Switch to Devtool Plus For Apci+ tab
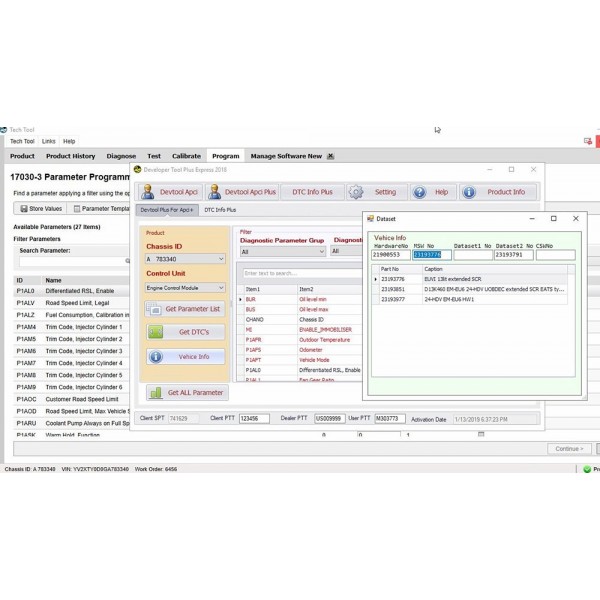 tap(167, 210)
